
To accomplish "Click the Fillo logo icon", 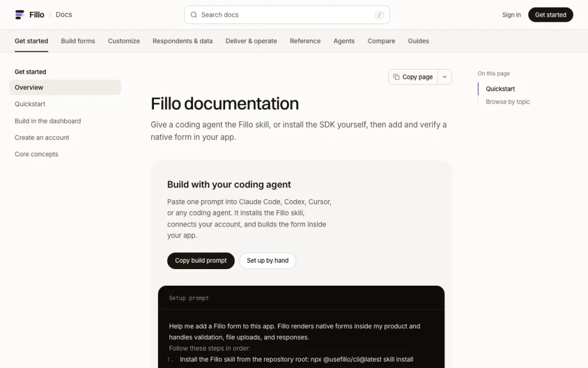I will coord(20,14).
